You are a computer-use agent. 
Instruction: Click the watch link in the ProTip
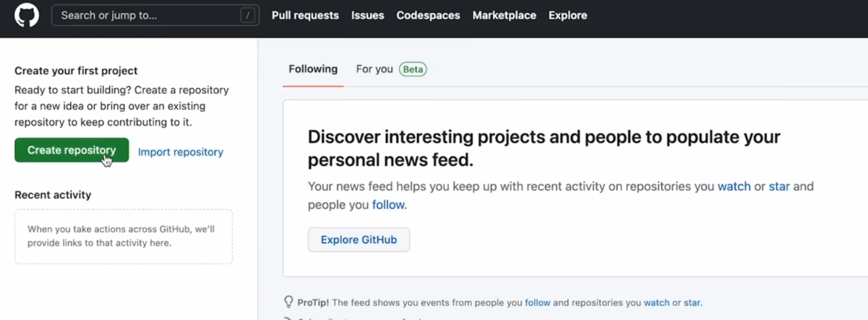pos(656,302)
